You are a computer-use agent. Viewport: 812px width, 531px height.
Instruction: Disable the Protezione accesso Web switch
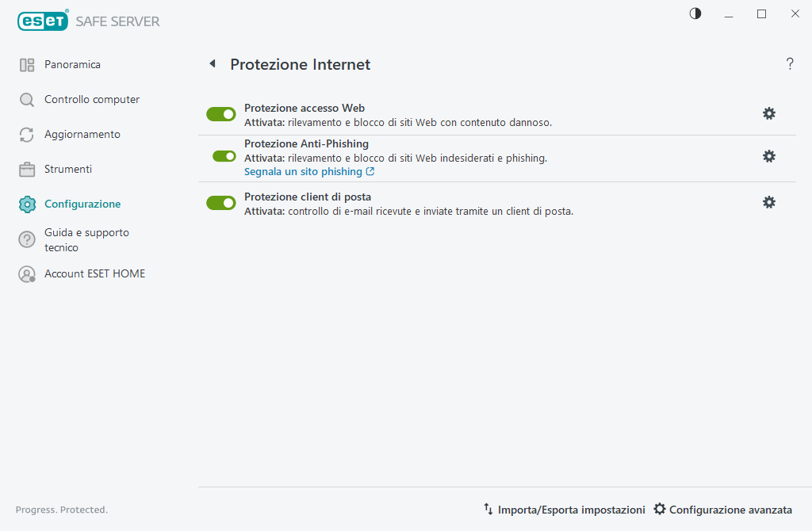(x=220, y=113)
